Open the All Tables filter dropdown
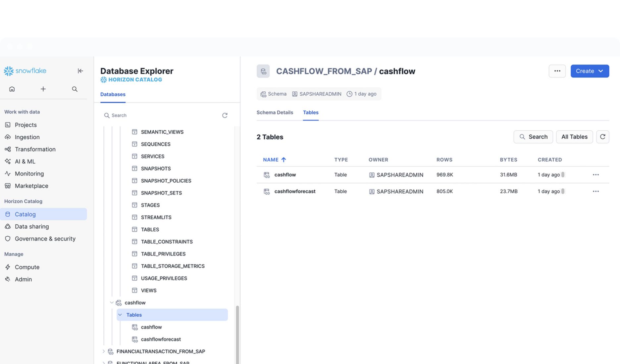This screenshot has height=364, width=620. pyautogui.click(x=574, y=137)
